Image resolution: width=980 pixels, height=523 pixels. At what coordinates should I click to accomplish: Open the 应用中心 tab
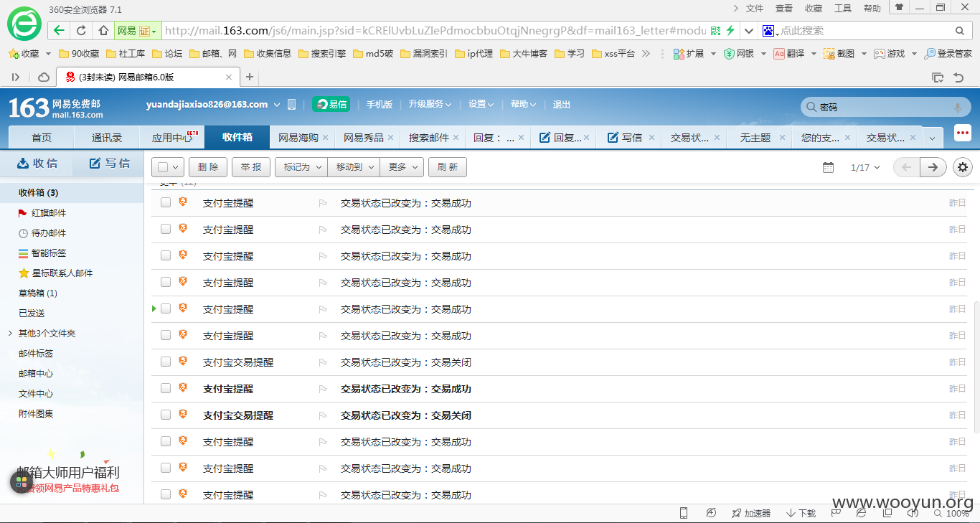(x=171, y=138)
